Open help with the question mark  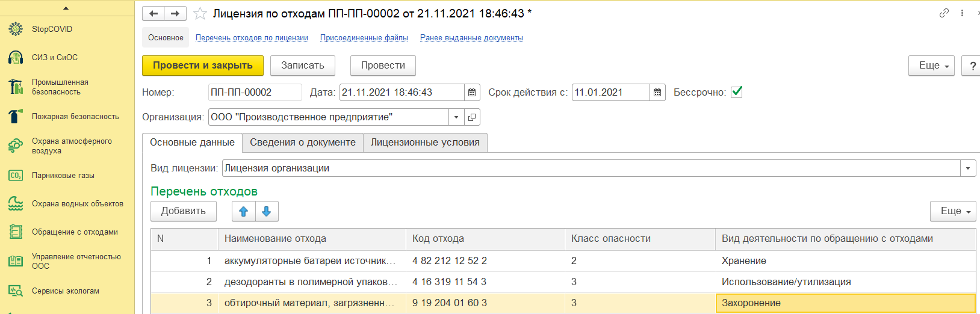(x=972, y=66)
